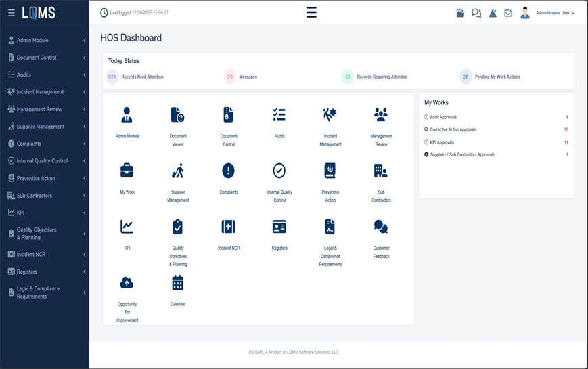
Task: Open the mail envelope icon in header
Action: click(x=508, y=13)
